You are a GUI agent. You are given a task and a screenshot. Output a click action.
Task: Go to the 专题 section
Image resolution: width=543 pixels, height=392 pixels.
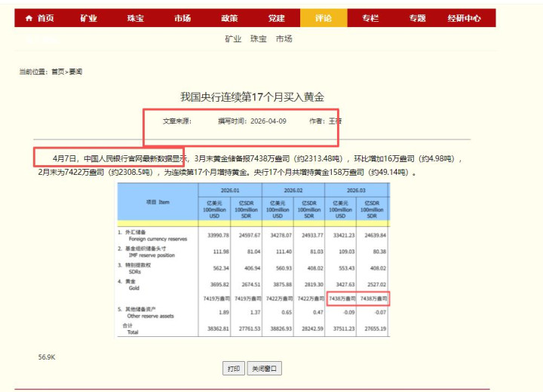pos(417,18)
